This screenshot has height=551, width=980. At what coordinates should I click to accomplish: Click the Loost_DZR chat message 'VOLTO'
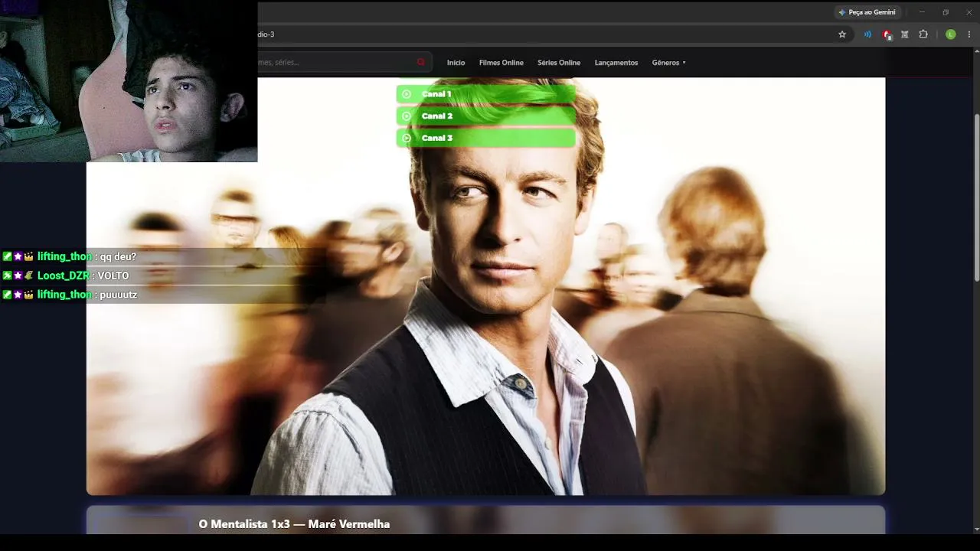point(113,275)
